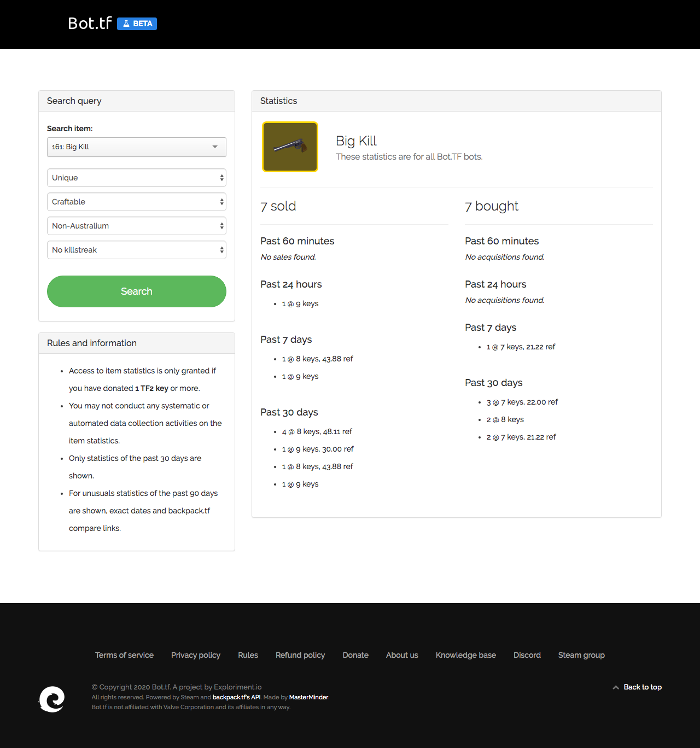
Task: Open the Discord footer link
Action: click(x=527, y=655)
